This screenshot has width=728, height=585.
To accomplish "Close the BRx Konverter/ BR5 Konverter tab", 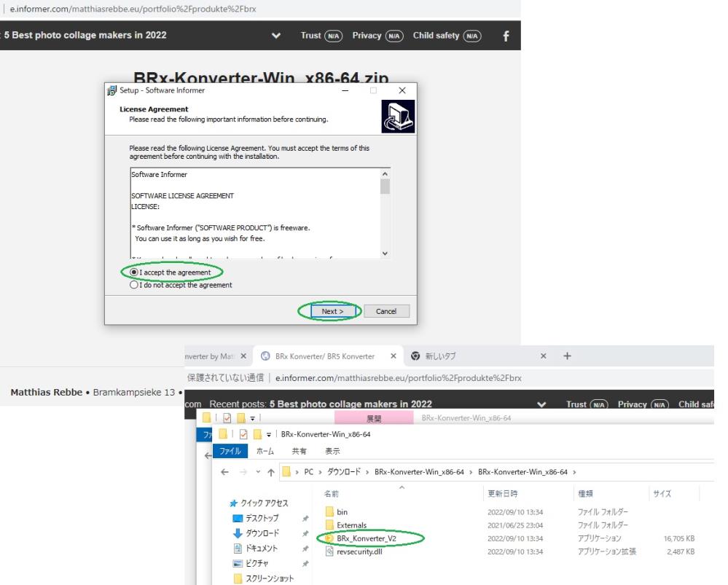I will (x=394, y=356).
